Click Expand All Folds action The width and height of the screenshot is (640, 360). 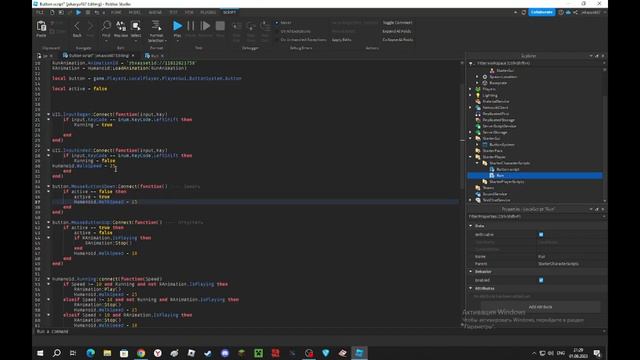click(397, 31)
